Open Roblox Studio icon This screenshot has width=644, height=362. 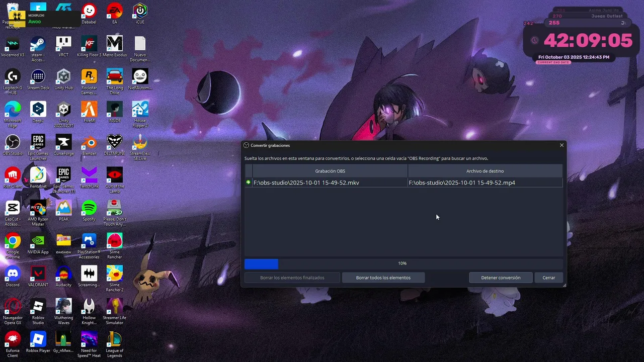coord(38,312)
